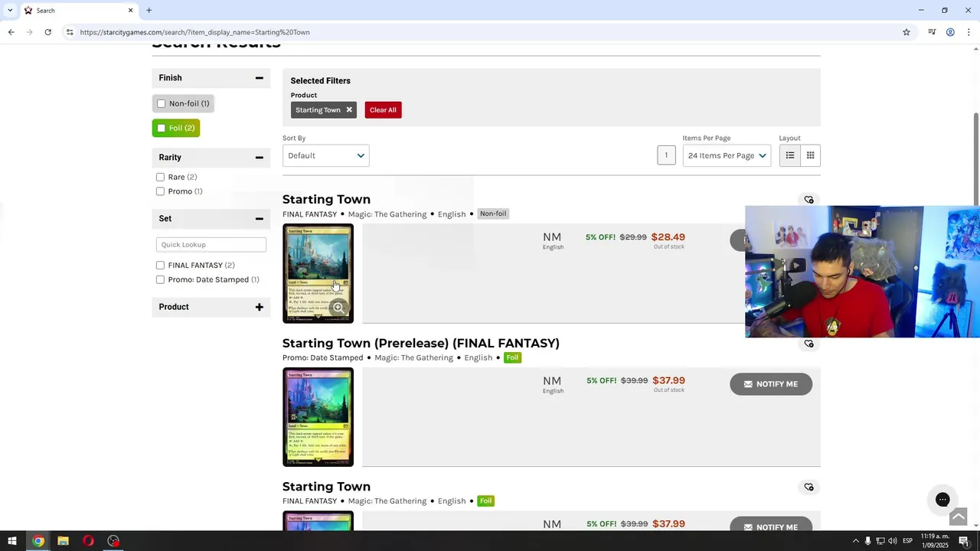This screenshot has height=551, width=980.
Task: Open the Sort By Default dropdown
Action: (x=325, y=155)
